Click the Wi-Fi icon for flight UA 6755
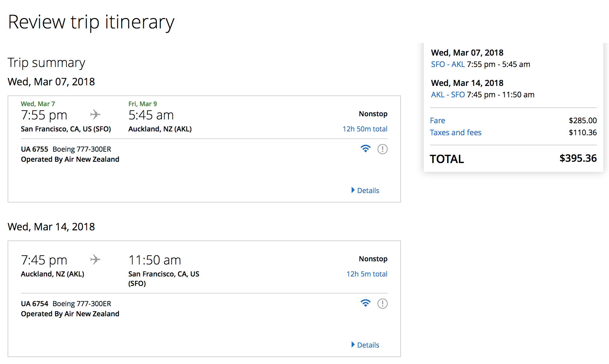The image size is (609, 364). point(365,149)
